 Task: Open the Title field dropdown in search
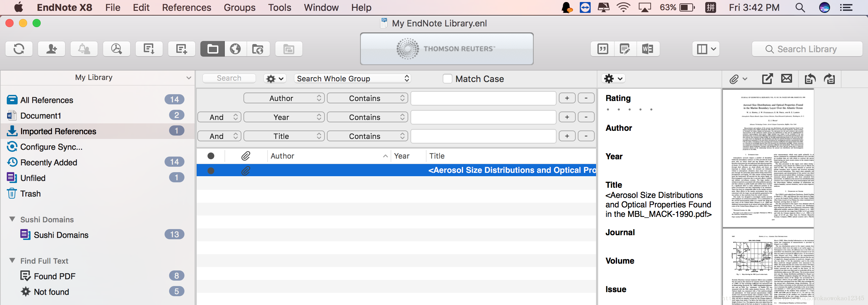pyautogui.click(x=284, y=136)
